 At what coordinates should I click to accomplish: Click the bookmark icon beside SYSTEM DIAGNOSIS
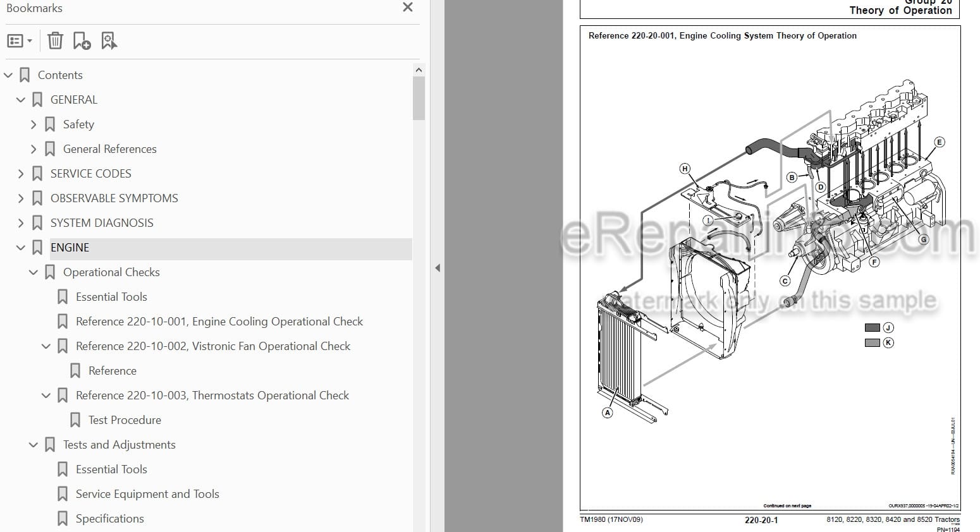37,223
